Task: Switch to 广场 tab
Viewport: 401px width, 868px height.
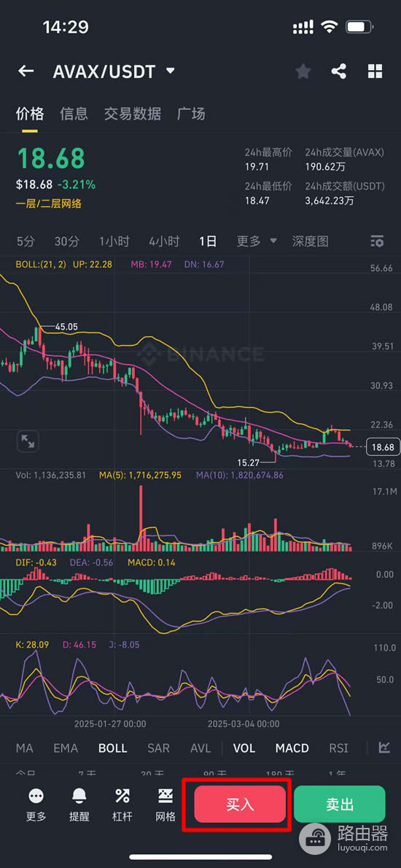Action: tap(191, 114)
